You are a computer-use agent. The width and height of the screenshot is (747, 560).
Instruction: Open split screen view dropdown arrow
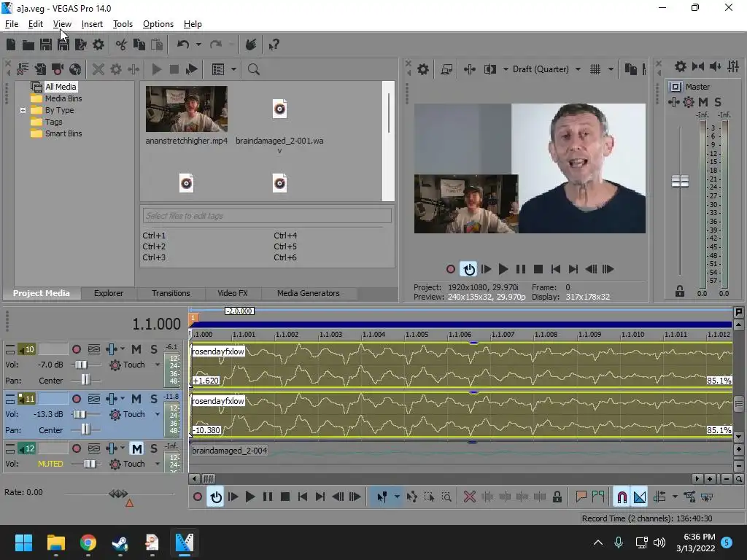pyautogui.click(x=506, y=69)
